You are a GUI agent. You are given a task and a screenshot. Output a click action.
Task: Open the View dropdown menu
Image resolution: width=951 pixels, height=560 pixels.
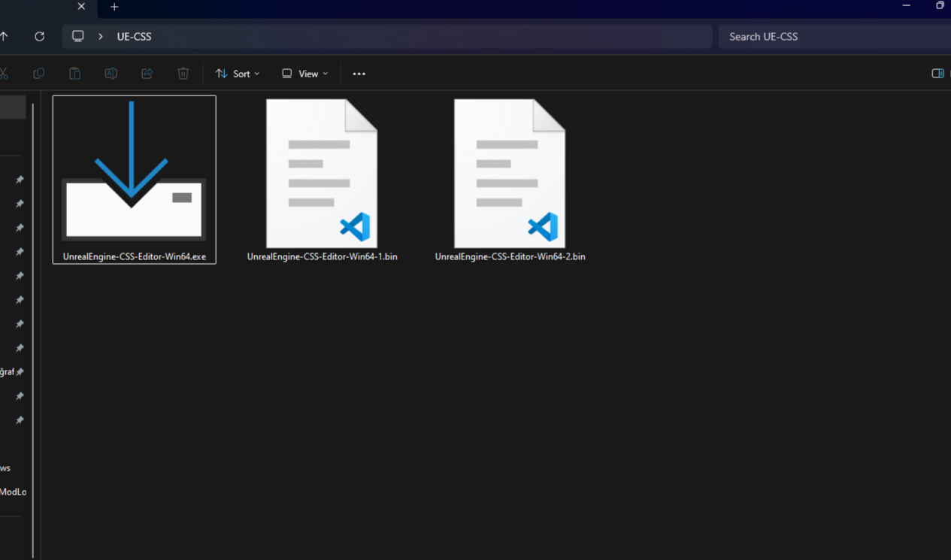[x=304, y=74]
